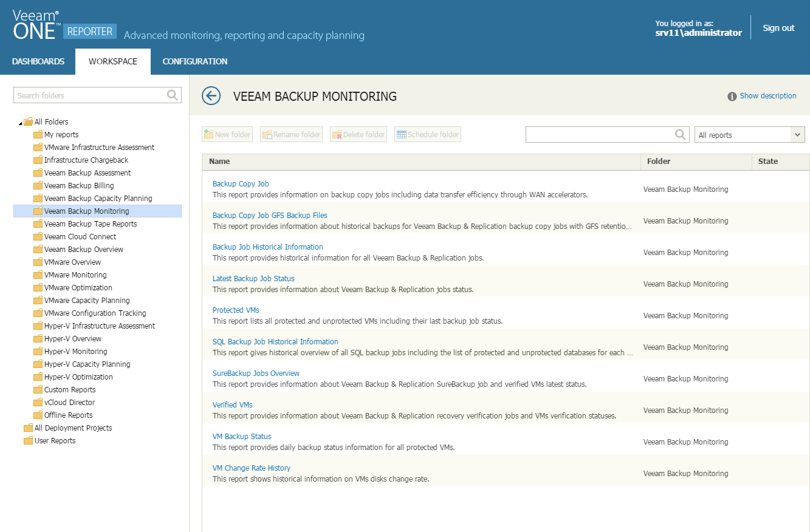Sort the report list by Name column
810x532 pixels.
(x=220, y=162)
